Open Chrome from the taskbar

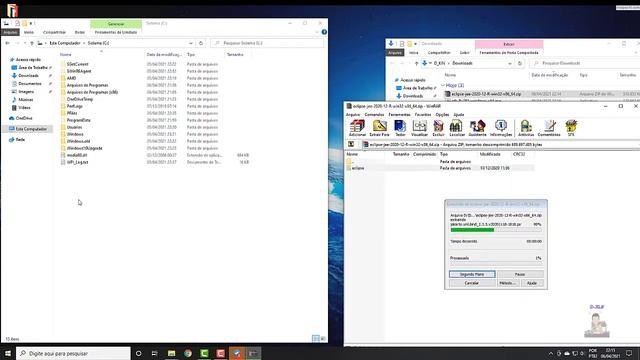click(x=188, y=353)
